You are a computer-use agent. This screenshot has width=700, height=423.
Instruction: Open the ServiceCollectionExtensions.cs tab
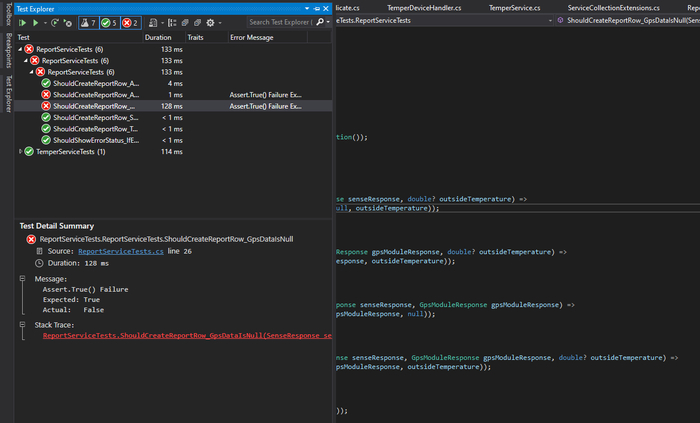point(613,7)
